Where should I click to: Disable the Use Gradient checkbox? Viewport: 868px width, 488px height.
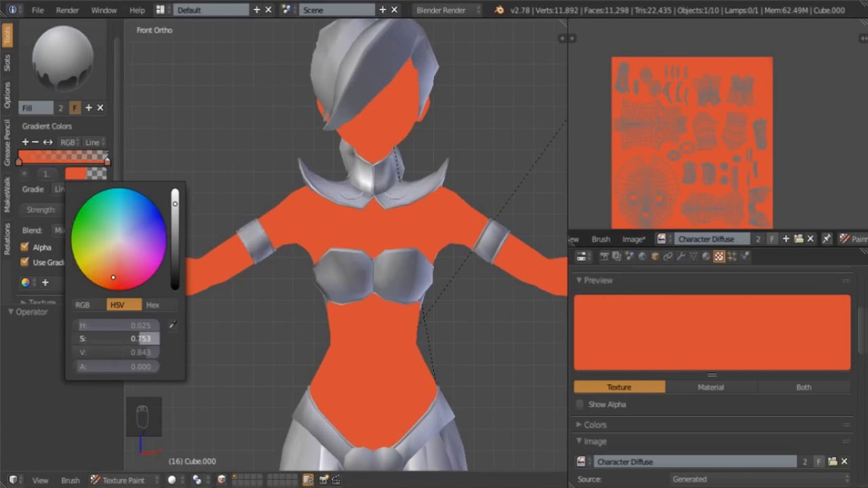coord(25,262)
